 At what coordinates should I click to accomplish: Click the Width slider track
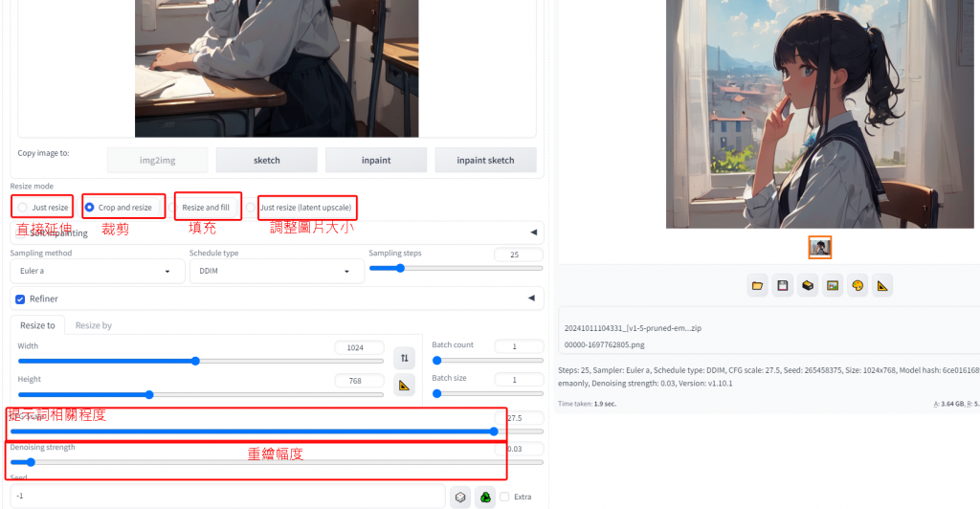pos(201,361)
